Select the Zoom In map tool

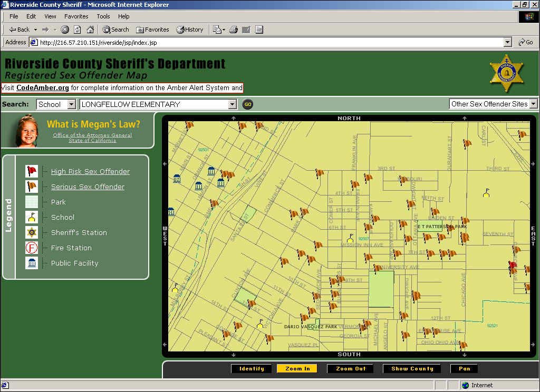pyautogui.click(x=297, y=369)
